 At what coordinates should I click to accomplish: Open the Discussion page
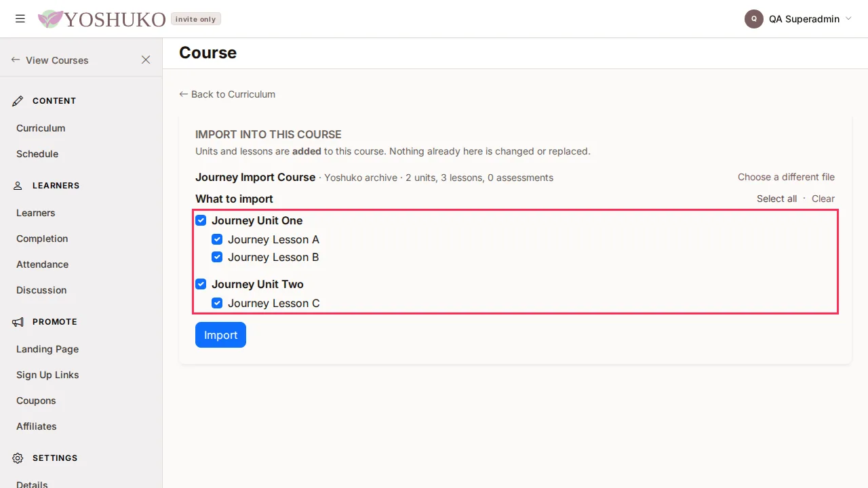pos(41,290)
